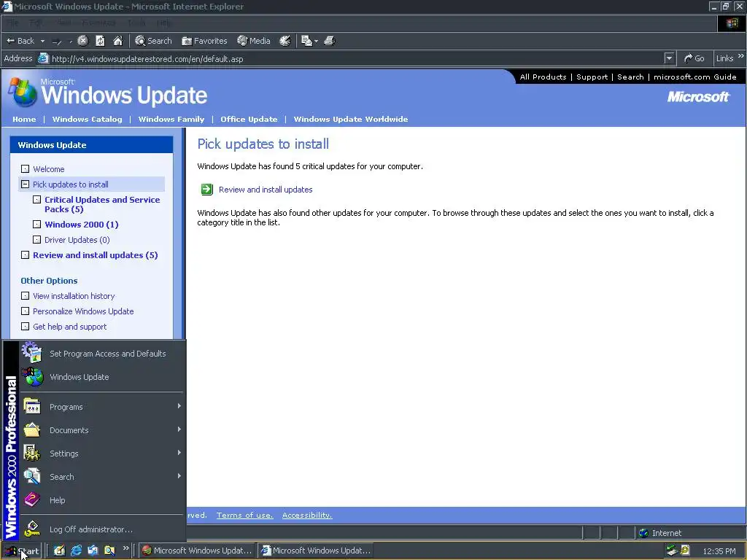This screenshot has height=560, width=747.
Task: Click the Internet zone globe in status bar
Action: [x=643, y=533]
